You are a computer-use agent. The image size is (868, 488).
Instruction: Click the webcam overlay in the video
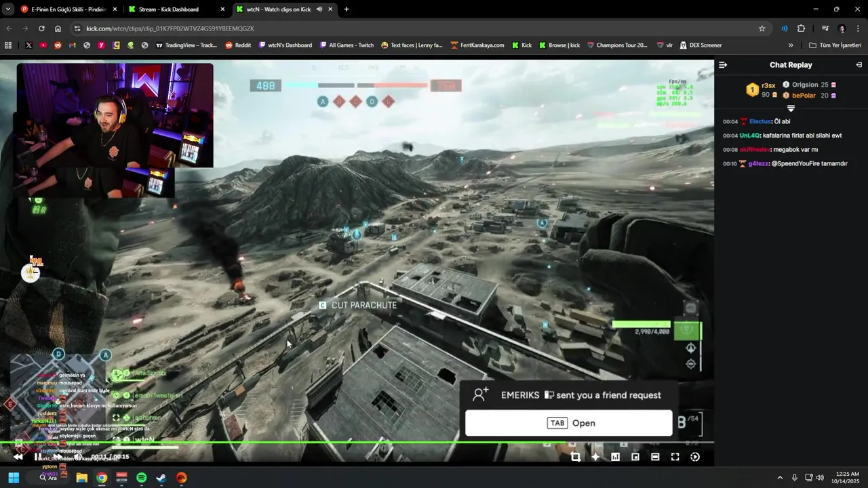click(115, 115)
